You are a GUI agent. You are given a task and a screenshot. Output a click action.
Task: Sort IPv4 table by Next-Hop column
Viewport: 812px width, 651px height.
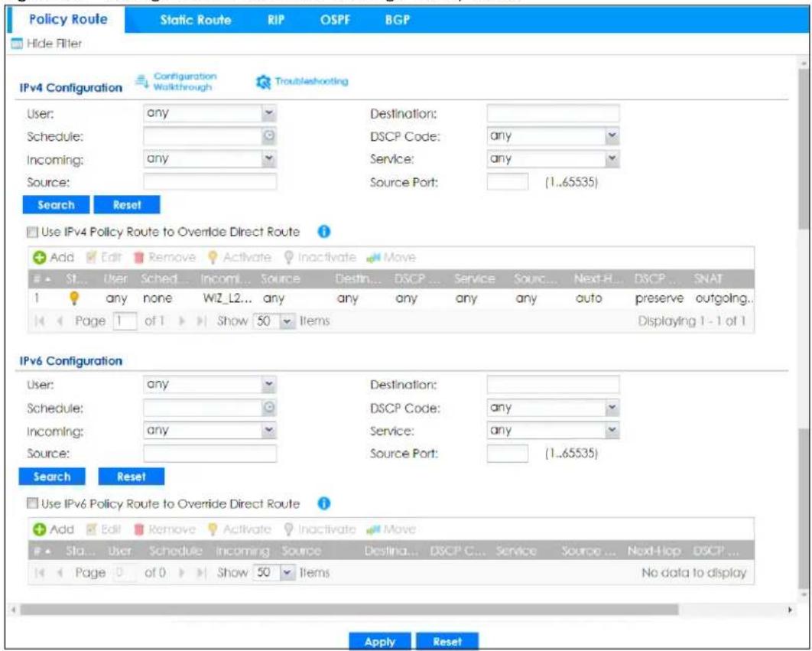[598, 279]
